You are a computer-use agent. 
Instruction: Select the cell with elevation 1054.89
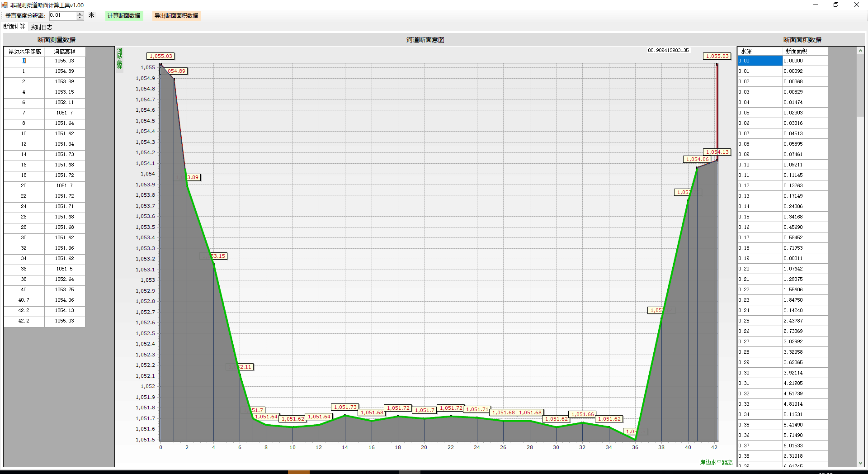click(65, 71)
